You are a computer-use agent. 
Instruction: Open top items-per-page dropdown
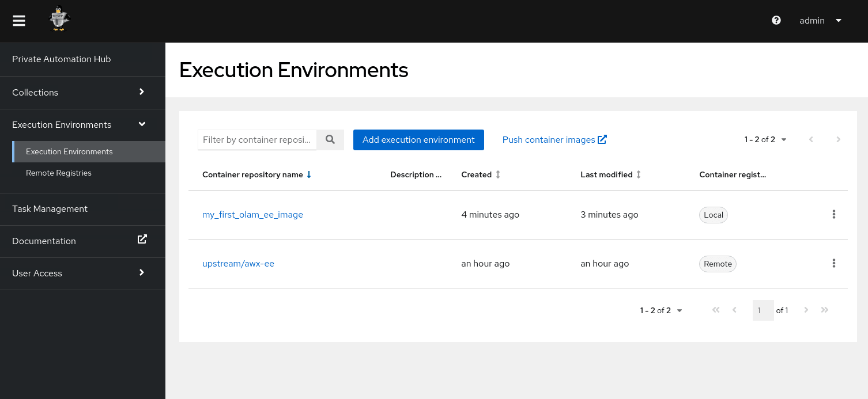pyautogui.click(x=766, y=139)
